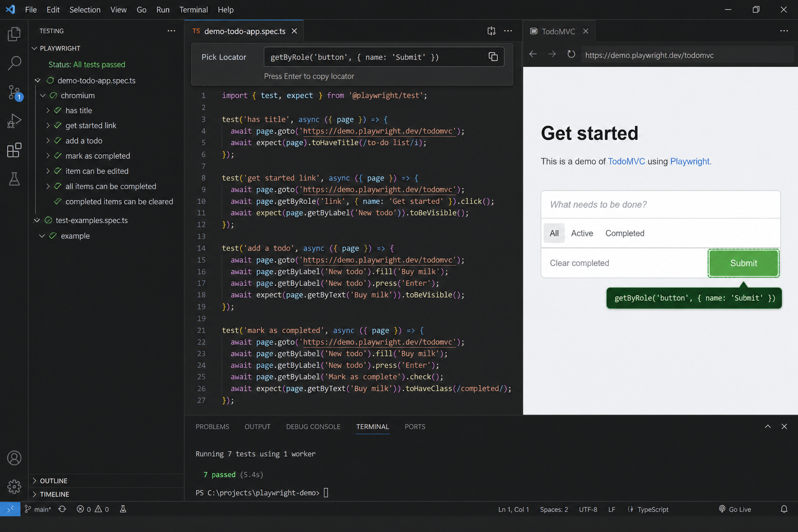Screen dimensions: 798x532
Task: Collapse the chromium test group
Action: pyautogui.click(x=43, y=96)
